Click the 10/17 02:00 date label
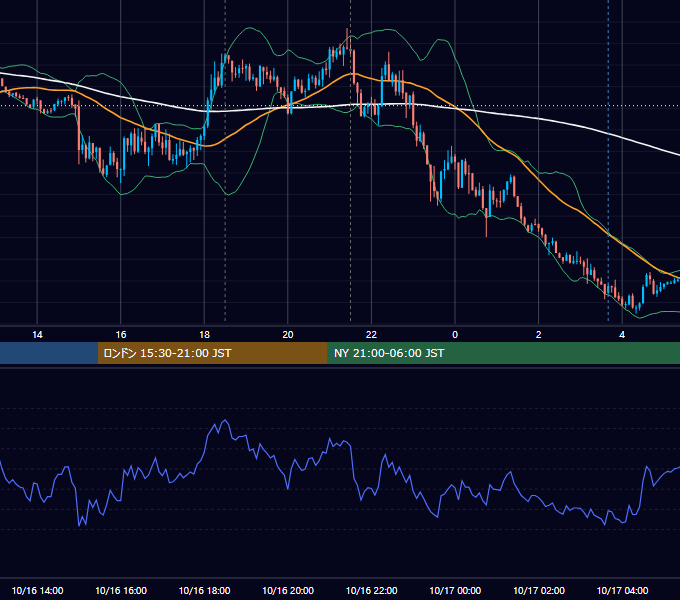680x600 pixels. click(x=539, y=590)
